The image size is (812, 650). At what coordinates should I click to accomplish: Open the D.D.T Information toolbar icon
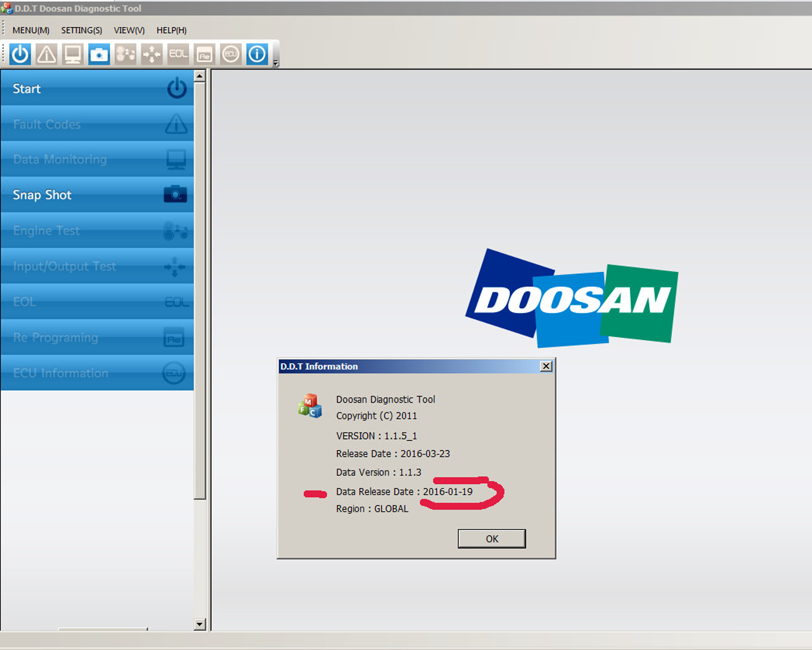pos(257,55)
